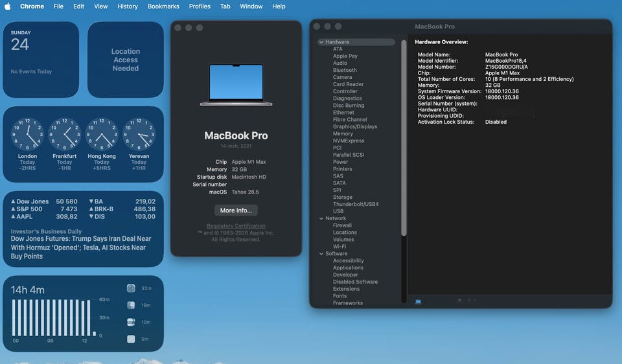Image resolution: width=622 pixels, height=364 pixels.
Task: Open the Window menu
Action: point(251,6)
